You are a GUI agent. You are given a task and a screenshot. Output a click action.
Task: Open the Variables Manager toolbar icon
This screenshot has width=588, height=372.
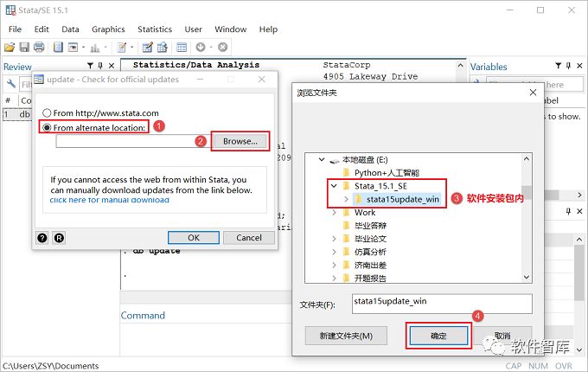click(182, 48)
